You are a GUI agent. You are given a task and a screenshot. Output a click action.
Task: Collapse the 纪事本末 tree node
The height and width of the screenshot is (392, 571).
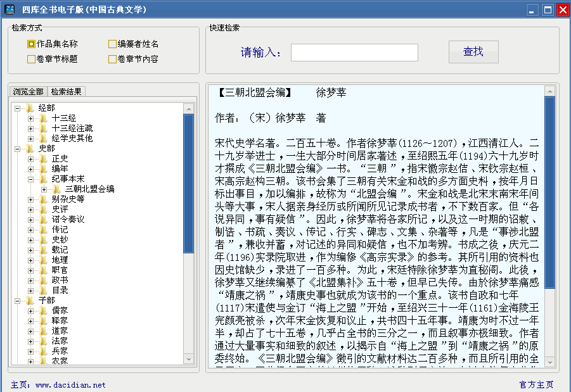[30, 179]
